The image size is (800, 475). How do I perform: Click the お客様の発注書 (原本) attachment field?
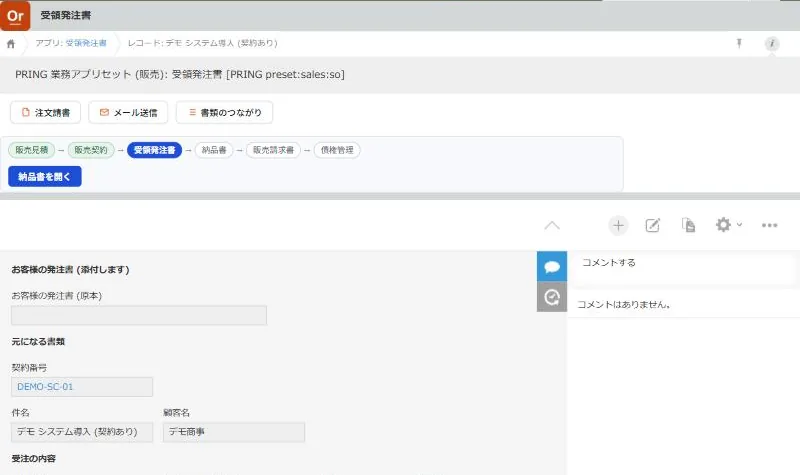[x=139, y=315]
